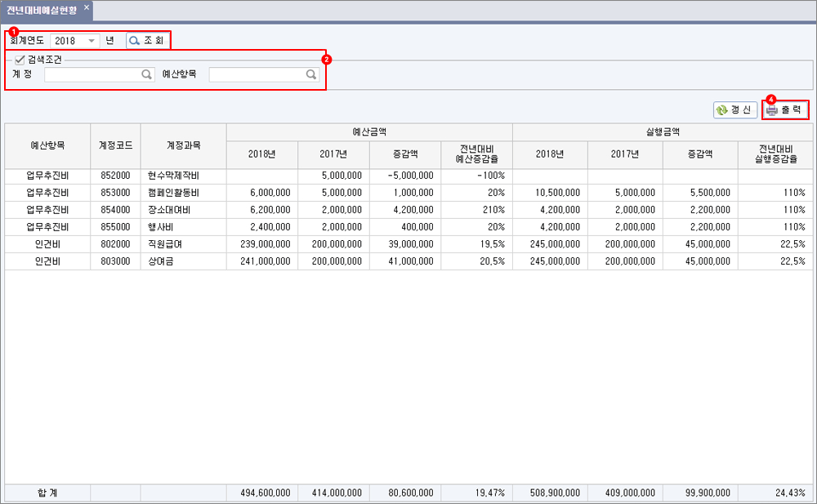This screenshot has height=504, width=817.
Task: Open the 회계연도 year dropdown
Action: coord(92,40)
